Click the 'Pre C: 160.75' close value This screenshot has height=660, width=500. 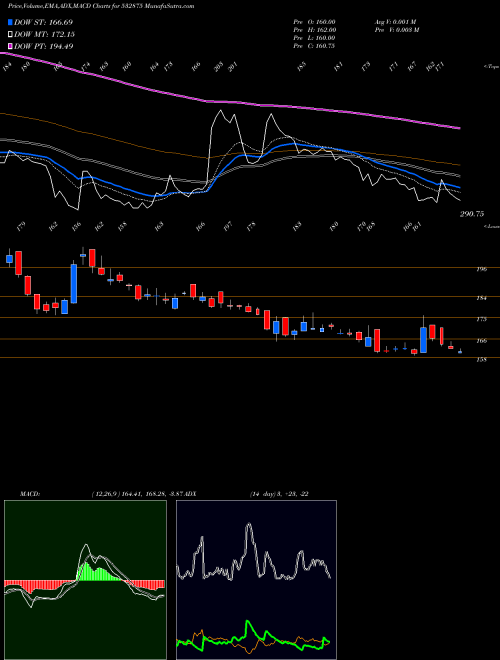pyautogui.click(x=314, y=46)
